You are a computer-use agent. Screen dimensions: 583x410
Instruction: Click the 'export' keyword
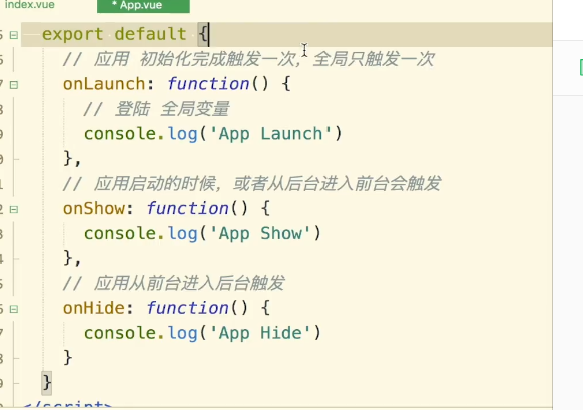pyautogui.click(x=72, y=35)
